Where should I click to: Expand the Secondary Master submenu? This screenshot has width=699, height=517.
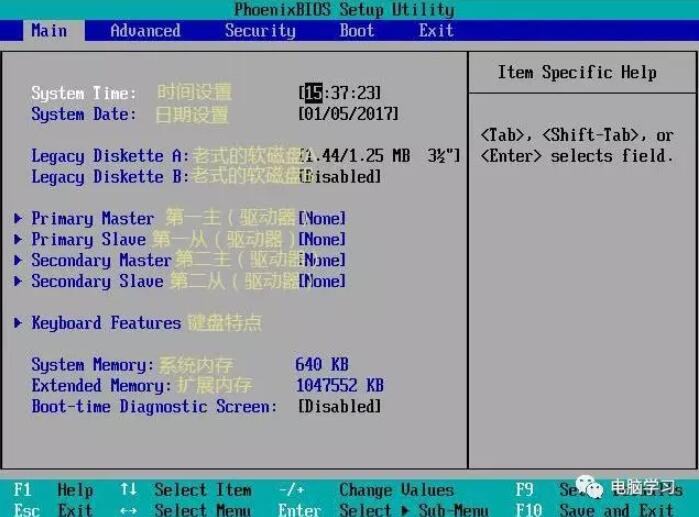[x=100, y=261]
